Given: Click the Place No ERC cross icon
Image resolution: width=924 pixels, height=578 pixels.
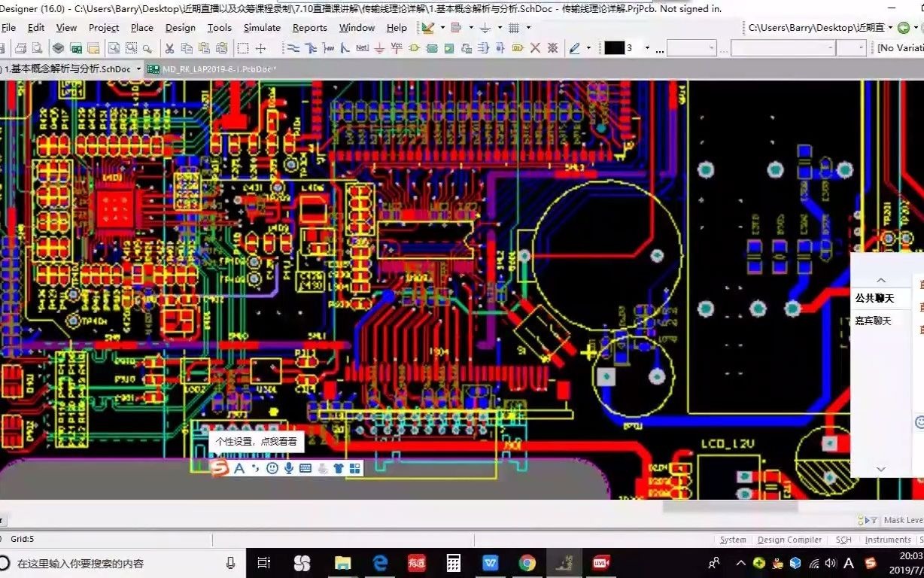Looking at the screenshot, I should point(536,48).
